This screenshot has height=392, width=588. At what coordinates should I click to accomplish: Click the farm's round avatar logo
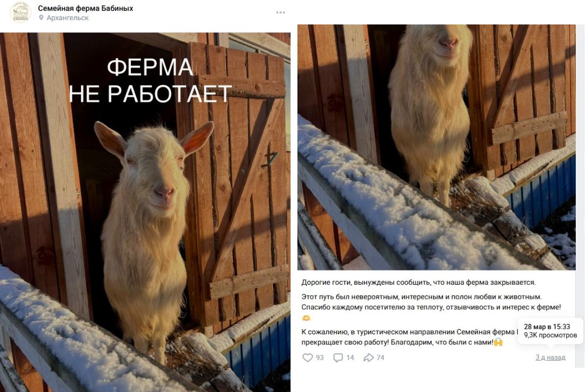click(21, 13)
